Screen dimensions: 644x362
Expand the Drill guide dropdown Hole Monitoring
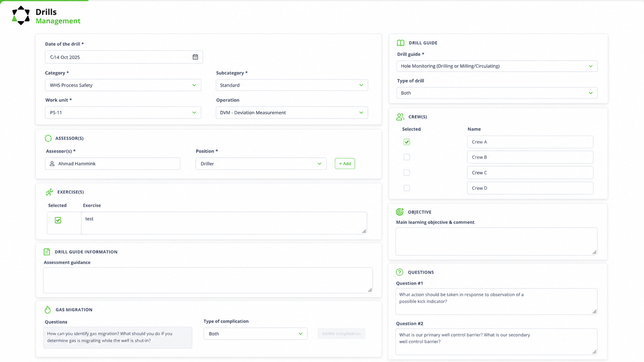(497, 66)
